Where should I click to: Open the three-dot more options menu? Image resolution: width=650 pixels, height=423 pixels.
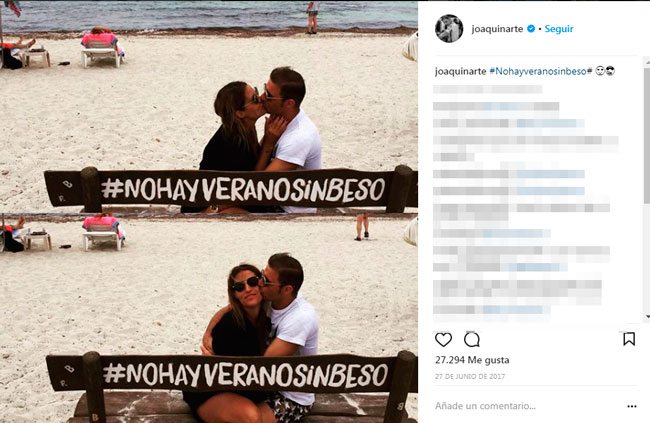tap(631, 406)
